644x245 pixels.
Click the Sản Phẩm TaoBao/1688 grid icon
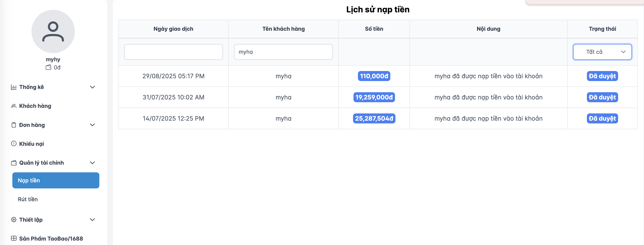click(x=14, y=238)
